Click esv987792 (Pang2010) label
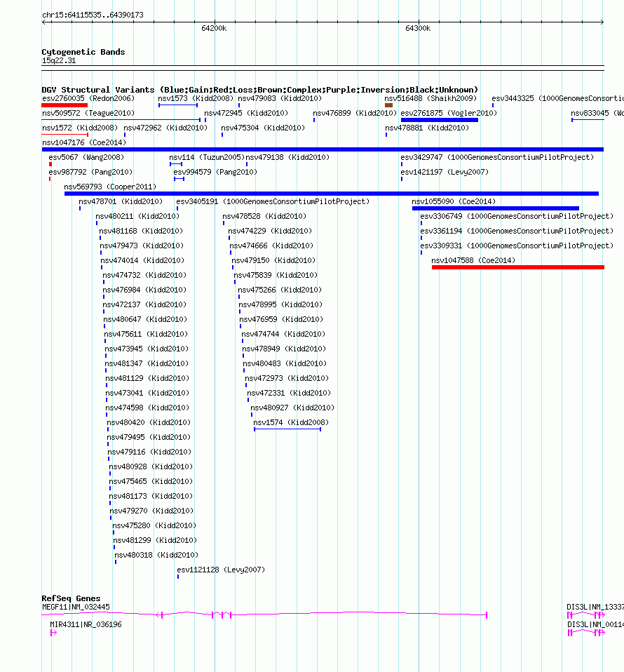Viewport: 624px width, 672px height. (x=90, y=172)
